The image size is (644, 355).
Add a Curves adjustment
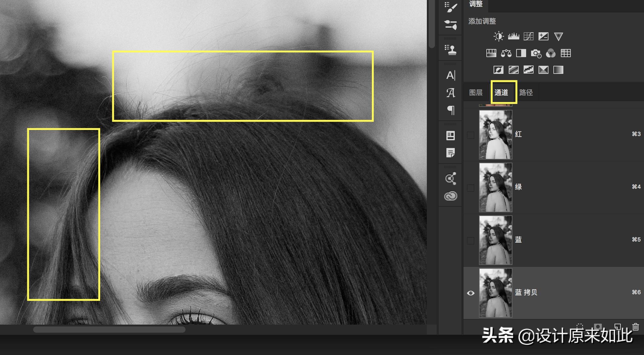click(x=528, y=37)
